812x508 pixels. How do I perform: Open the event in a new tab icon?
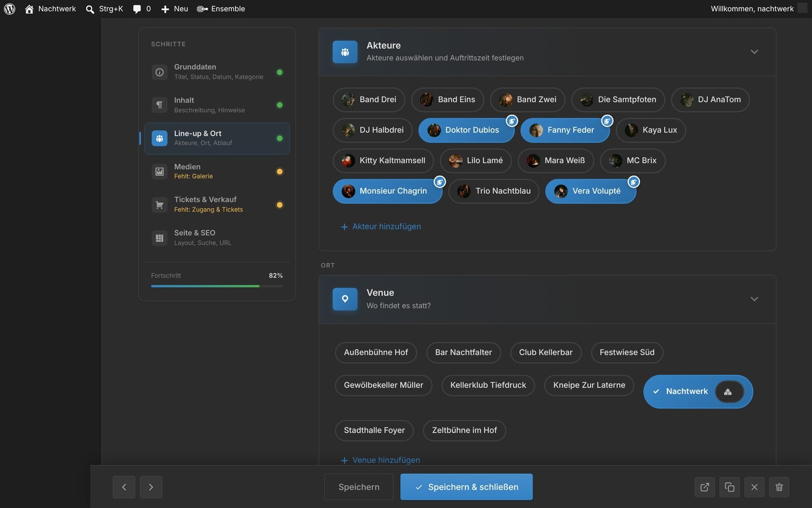pyautogui.click(x=705, y=487)
